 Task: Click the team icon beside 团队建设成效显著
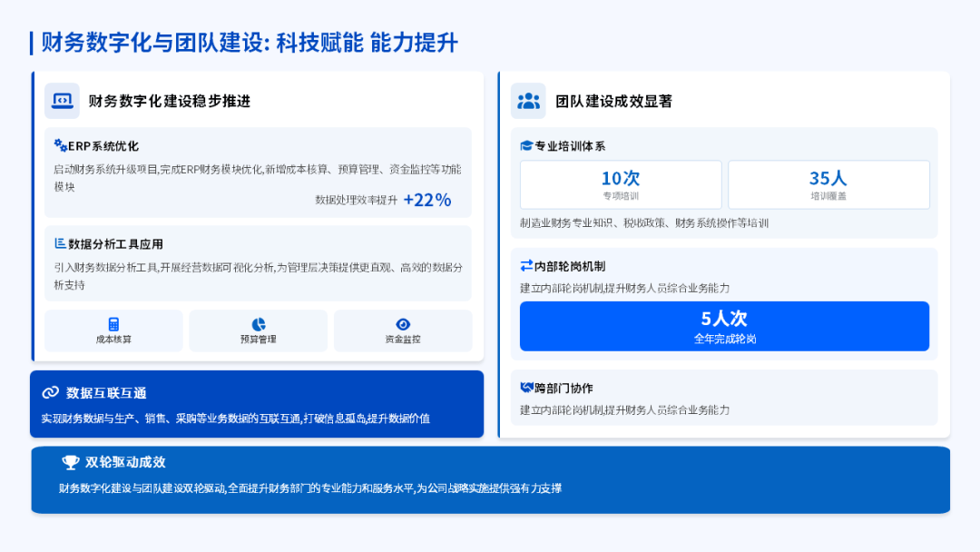[x=528, y=101]
